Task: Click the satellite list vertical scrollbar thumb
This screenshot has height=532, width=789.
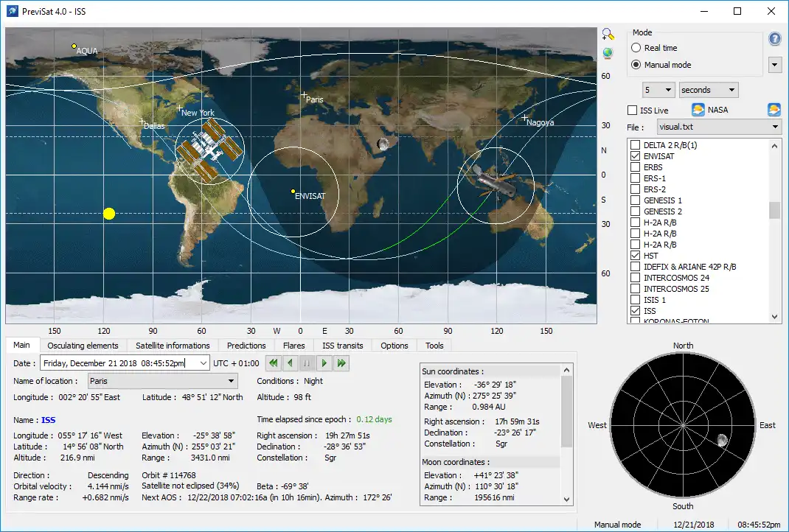Action: coord(774,210)
